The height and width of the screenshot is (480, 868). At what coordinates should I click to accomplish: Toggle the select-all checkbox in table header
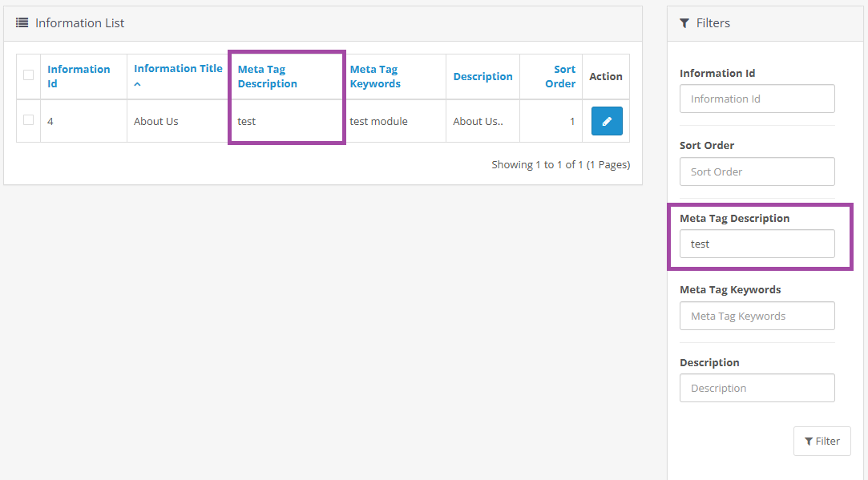pyautogui.click(x=28, y=75)
